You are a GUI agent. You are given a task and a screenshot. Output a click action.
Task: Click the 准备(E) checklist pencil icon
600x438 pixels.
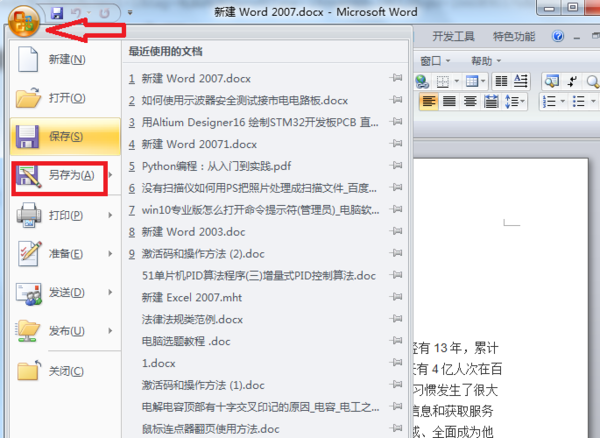tap(30, 253)
